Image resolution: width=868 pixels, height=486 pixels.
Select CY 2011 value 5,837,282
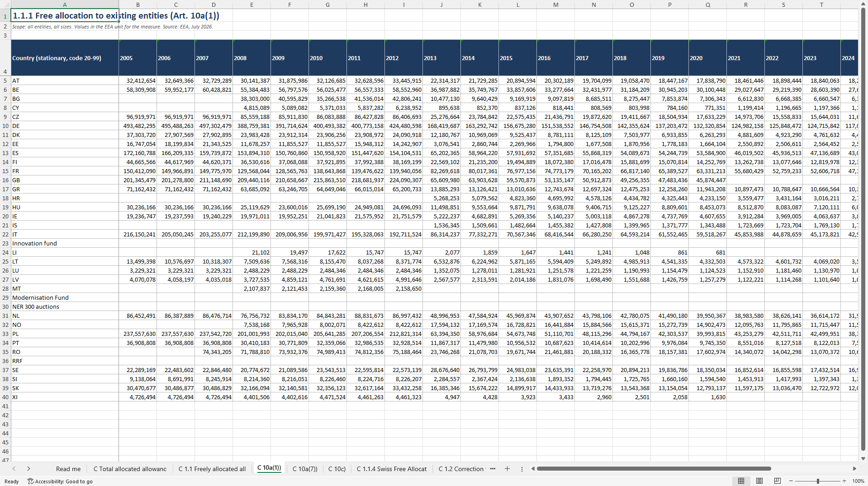coord(365,108)
